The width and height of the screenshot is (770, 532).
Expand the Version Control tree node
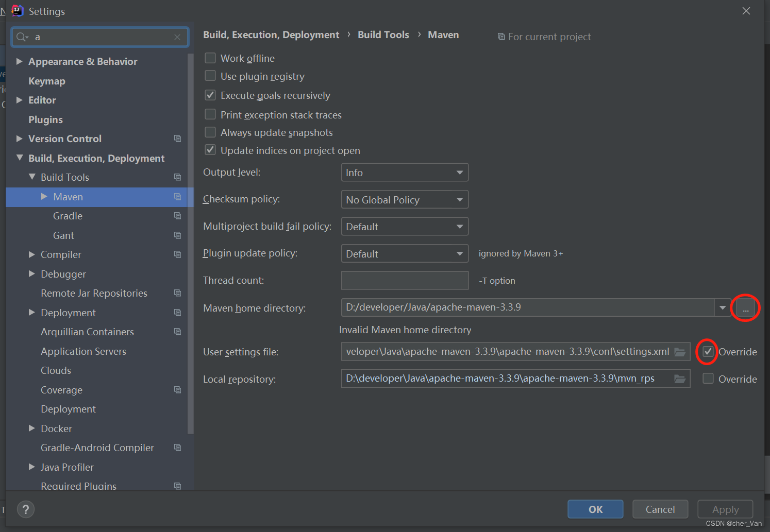coord(20,139)
